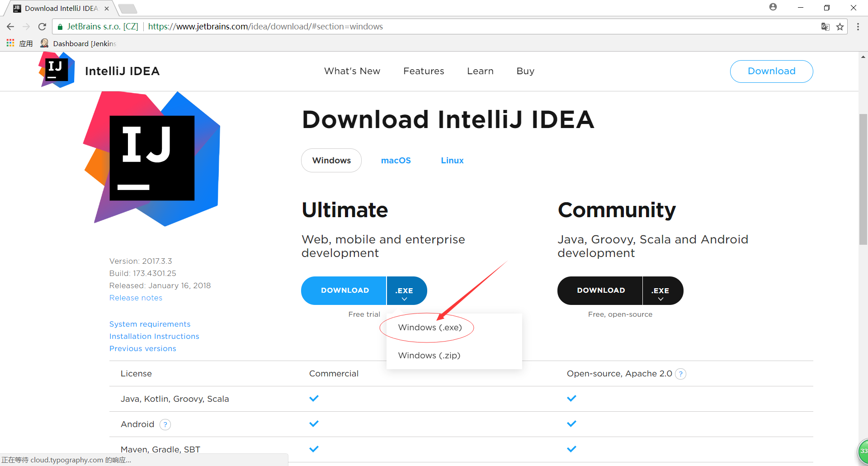
Task: Click the black Community DOWNLOAD button
Action: pyautogui.click(x=599, y=290)
